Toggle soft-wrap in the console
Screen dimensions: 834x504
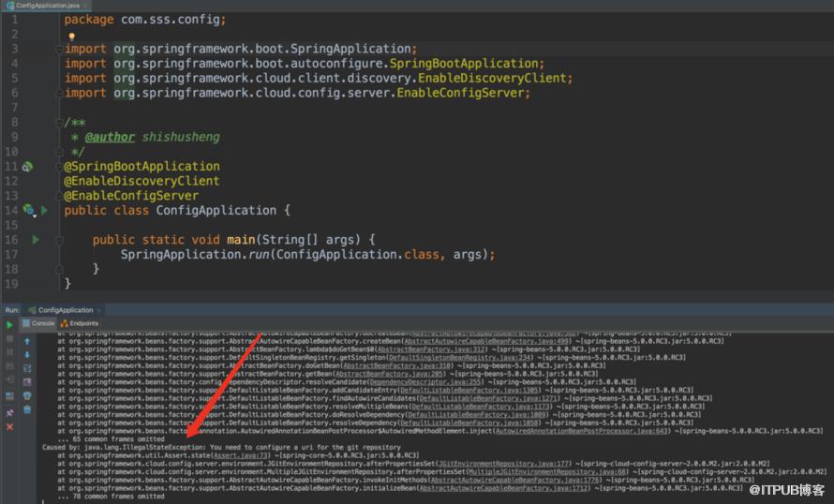[x=27, y=368]
